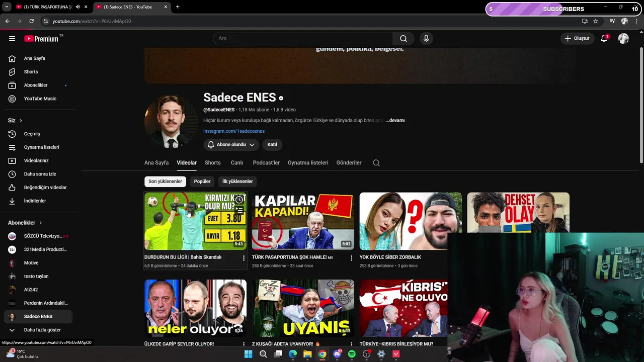Click the YouTube Premium logo

click(42, 38)
